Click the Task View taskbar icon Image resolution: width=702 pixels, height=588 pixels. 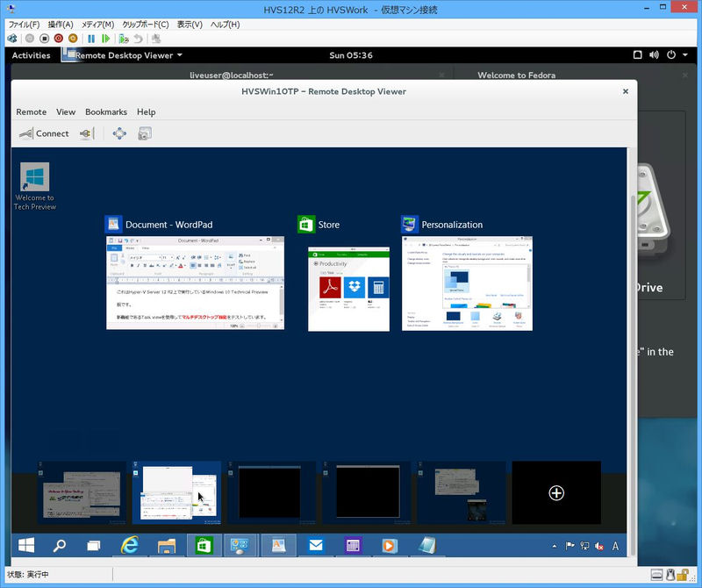tap(94, 546)
